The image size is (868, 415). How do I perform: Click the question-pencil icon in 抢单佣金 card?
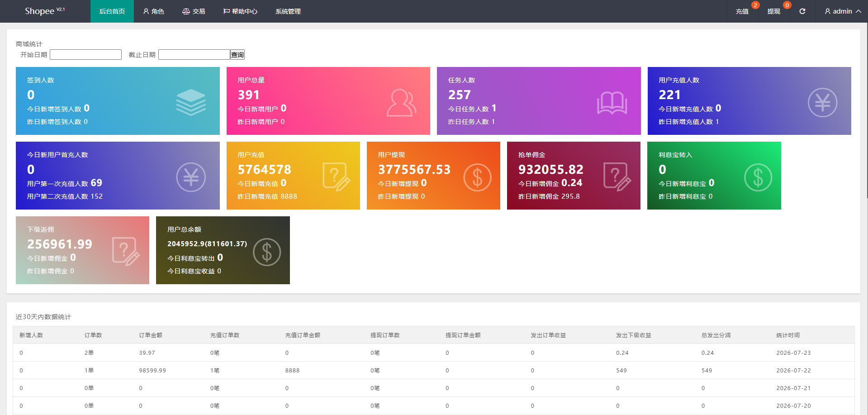pos(617,177)
